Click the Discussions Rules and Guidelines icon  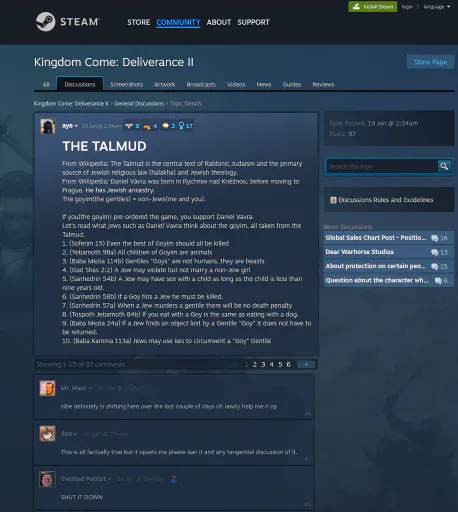point(333,200)
